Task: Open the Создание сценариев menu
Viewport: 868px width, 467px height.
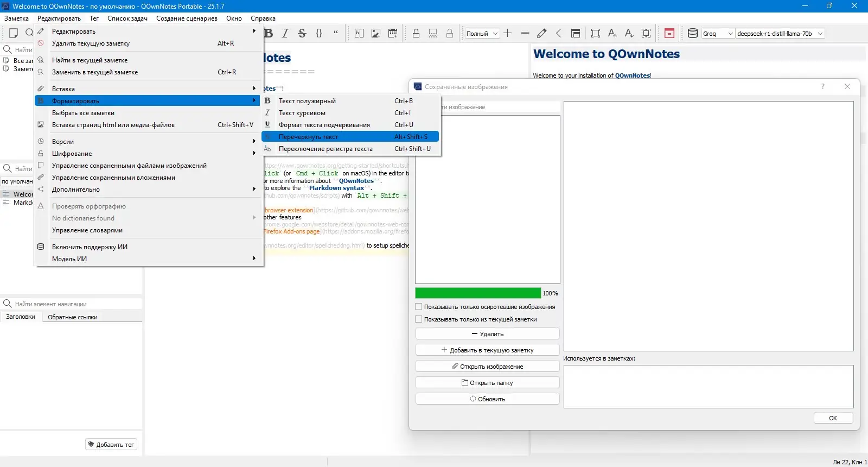Action: point(187,18)
